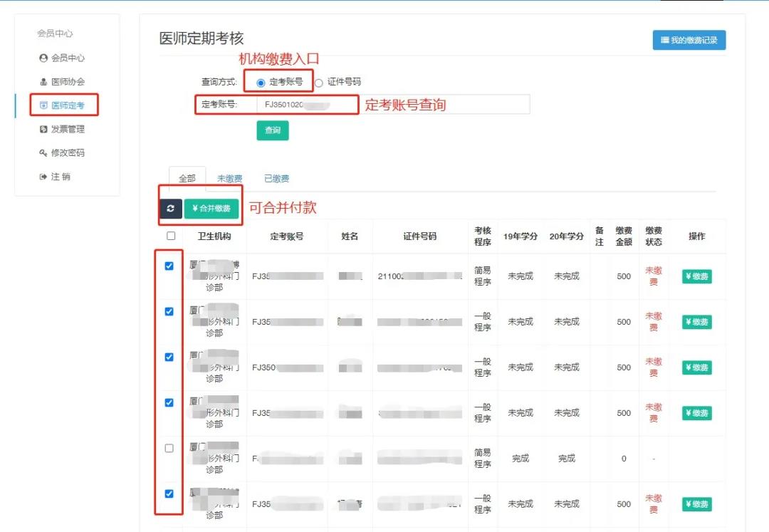Open 我的缴费记录 records button
This screenshot has width=769, height=532.
click(689, 41)
